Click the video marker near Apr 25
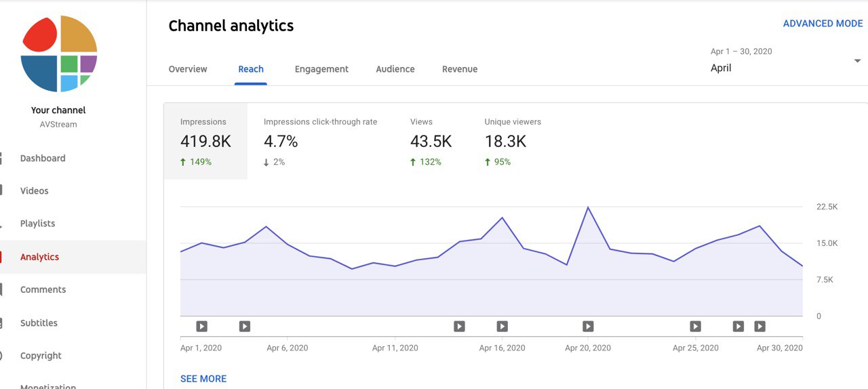The width and height of the screenshot is (868, 389). (x=695, y=327)
